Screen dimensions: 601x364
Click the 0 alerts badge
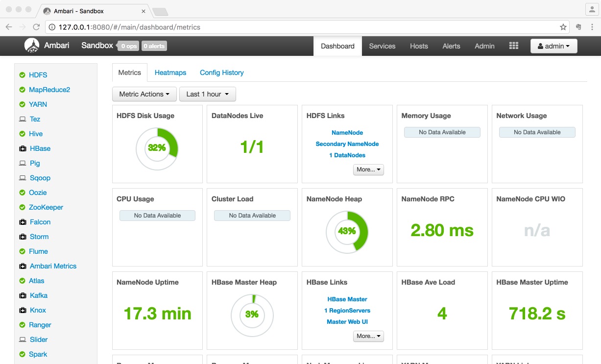click(154, 46)
